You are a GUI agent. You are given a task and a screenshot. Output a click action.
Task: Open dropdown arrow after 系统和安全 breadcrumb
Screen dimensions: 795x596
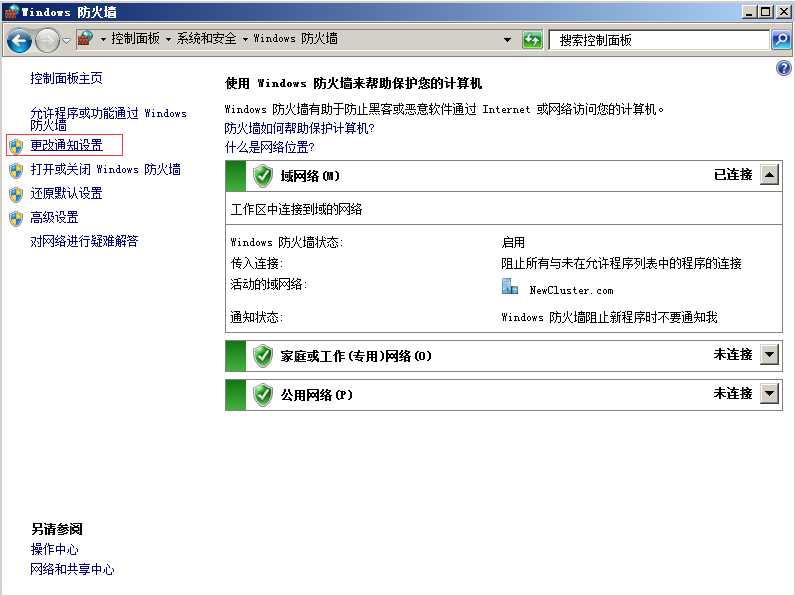tap(245, 39)
